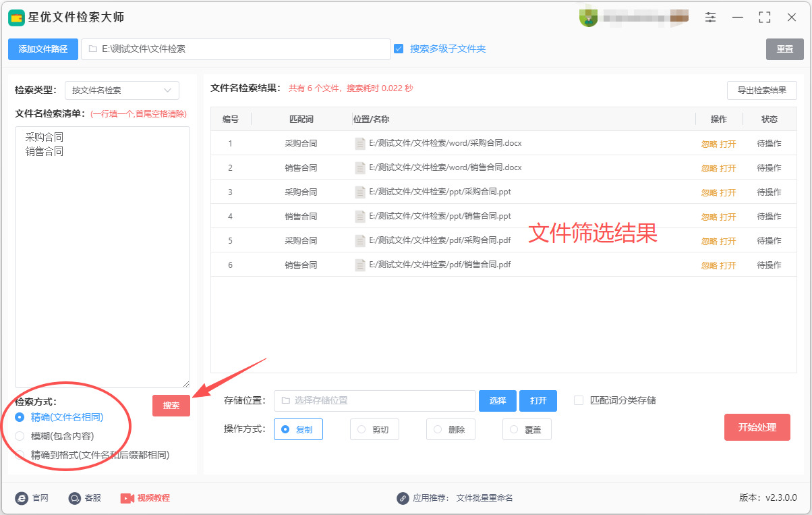The width and height of the screenshot is (812, 515).
Task: Choose 删除 operation mode
Action: pos(451,429)
